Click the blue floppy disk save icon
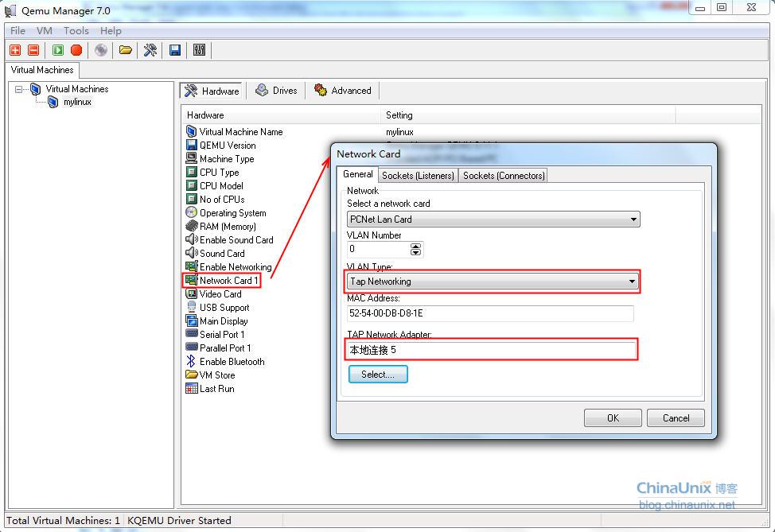Screen dimensions: 775x532 (175, 50)
